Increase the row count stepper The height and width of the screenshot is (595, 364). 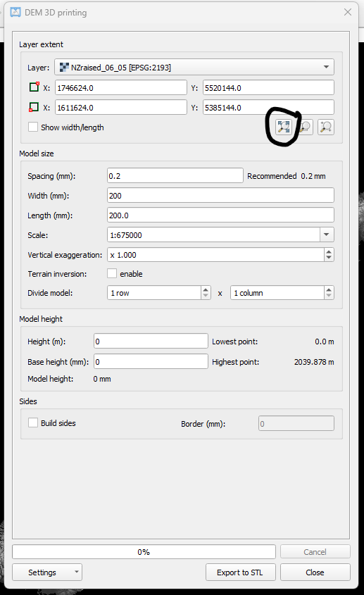(x=206, y=289)
